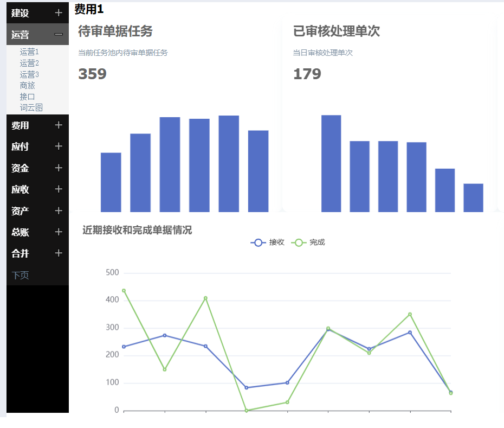
Task: Expand 总账 with the plus icon
Action: click(x=59, y=232)
